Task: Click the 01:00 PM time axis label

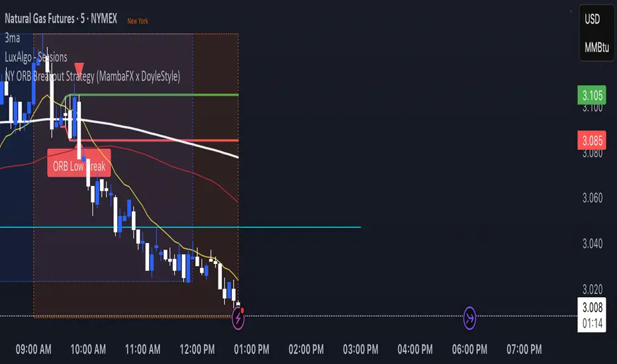Action: [252, 349]
